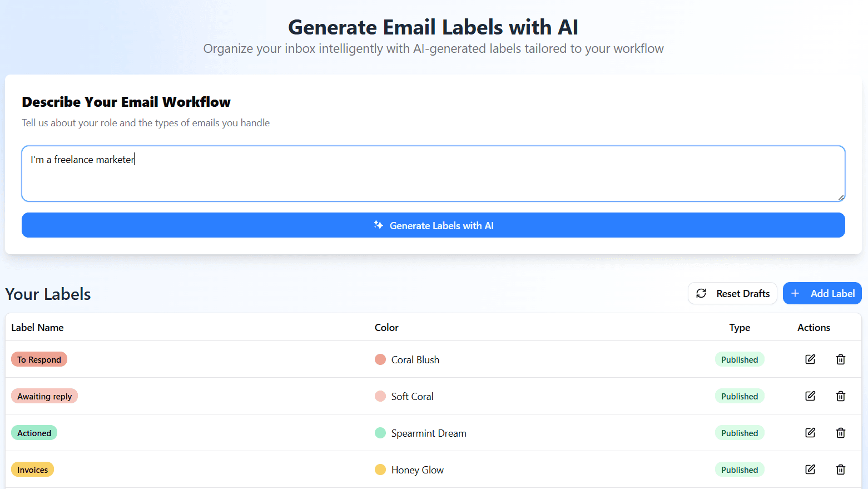The width and height of the screenshot is (868, 489).
Task: Edit the Awaiting reply label
Action: 810,396
